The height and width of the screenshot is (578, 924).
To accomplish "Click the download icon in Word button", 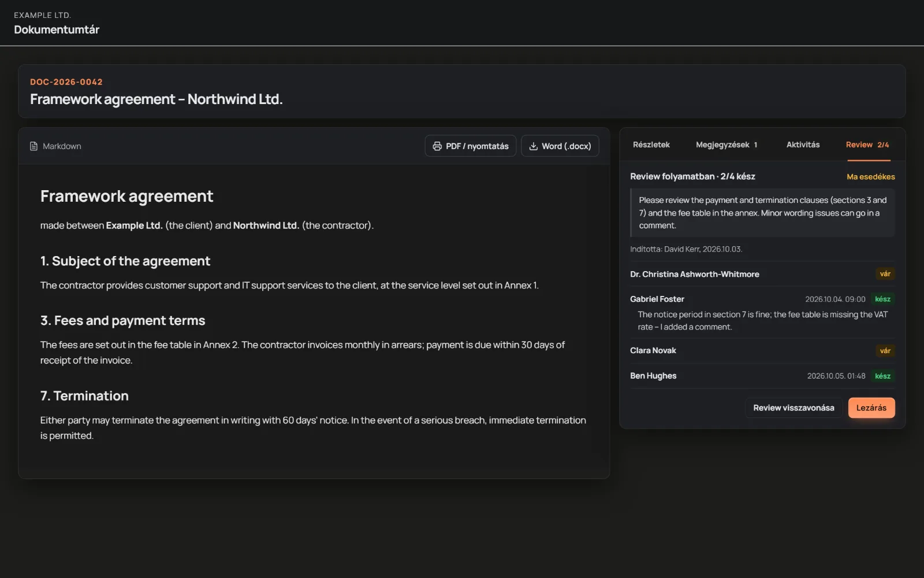I will pos(534,146).
